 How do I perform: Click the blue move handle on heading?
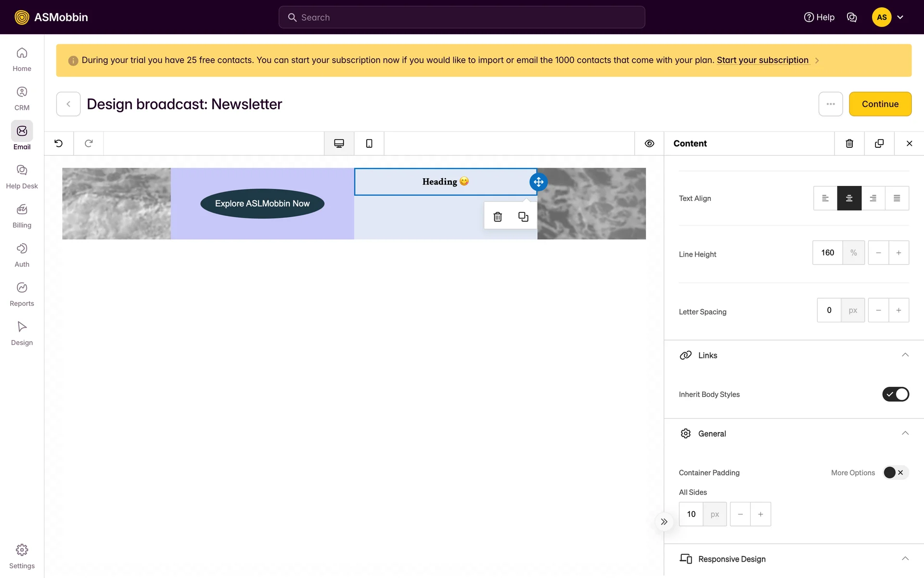pyautogui.click(x=539, y=182)
